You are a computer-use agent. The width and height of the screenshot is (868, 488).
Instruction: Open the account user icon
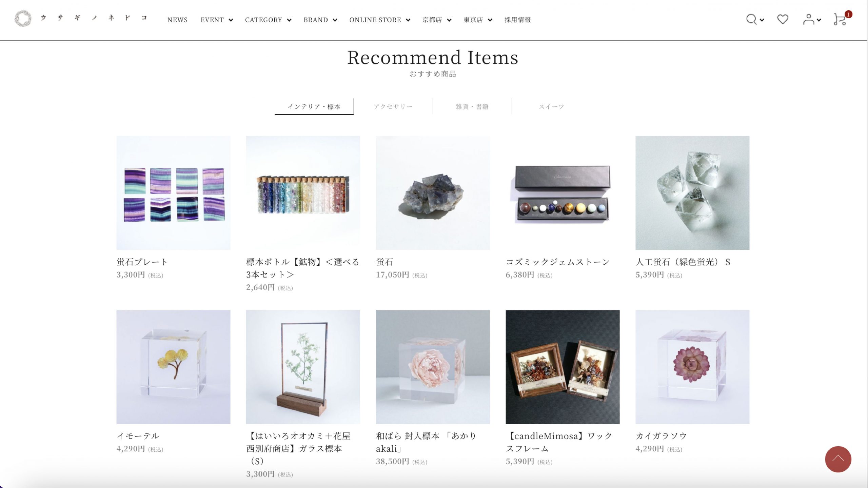pyautogui.click(x=809, y=19)
